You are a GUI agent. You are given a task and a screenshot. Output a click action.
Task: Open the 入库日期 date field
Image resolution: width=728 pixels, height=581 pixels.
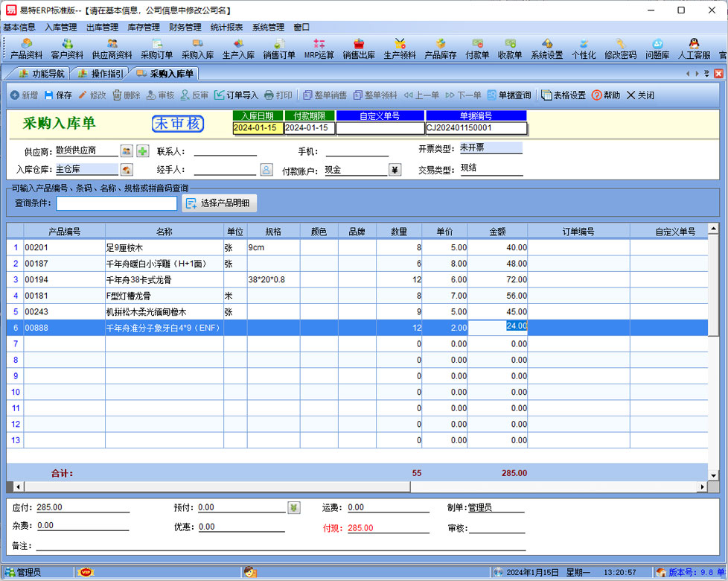click(x=258, y=128)
